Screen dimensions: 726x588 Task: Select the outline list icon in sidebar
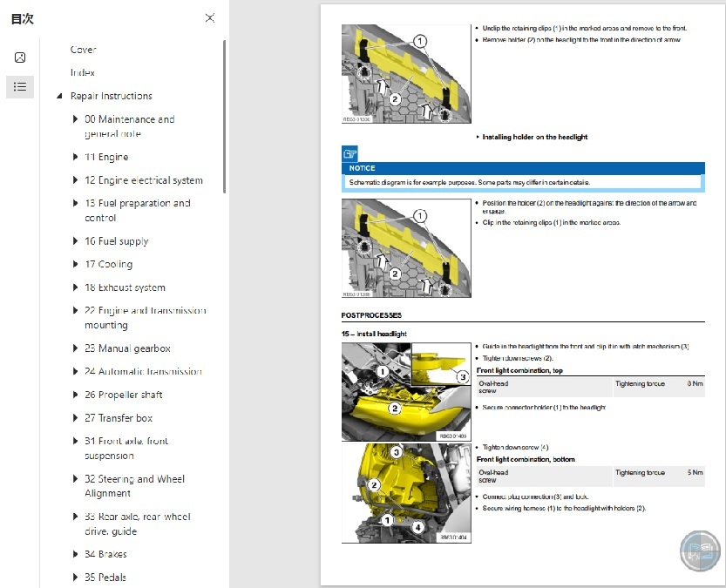point(19,87)
